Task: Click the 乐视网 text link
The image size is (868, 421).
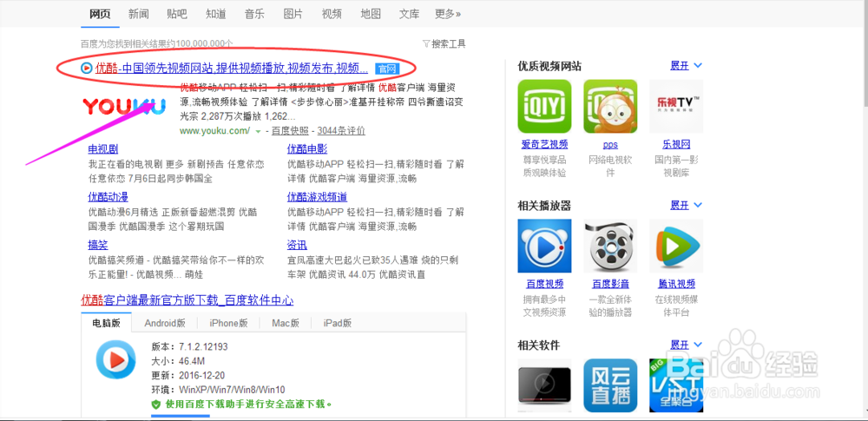Action: (x=676, y=145)
